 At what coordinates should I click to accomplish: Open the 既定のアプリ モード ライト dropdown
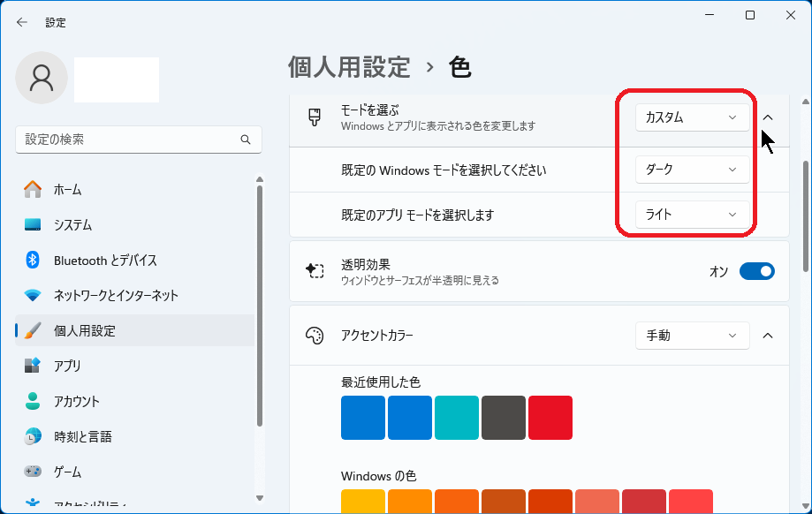point(692,215)
